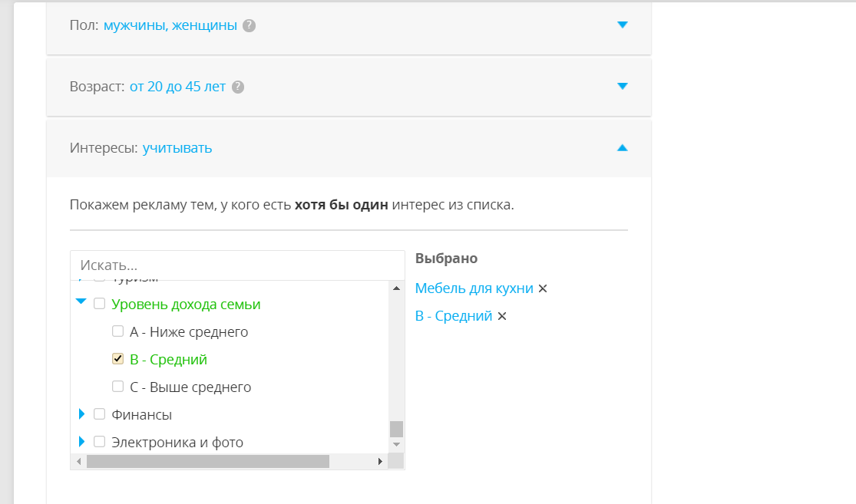Image resolution: width=856 pixels, height=504 pixels.
Task: Click the help icon beside age range
Action: 238,87
